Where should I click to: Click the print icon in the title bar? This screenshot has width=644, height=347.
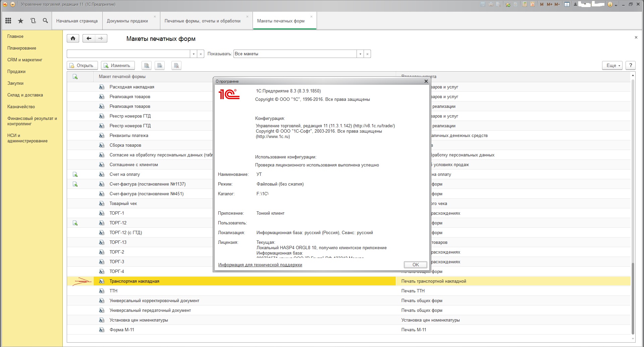point(491,4)
